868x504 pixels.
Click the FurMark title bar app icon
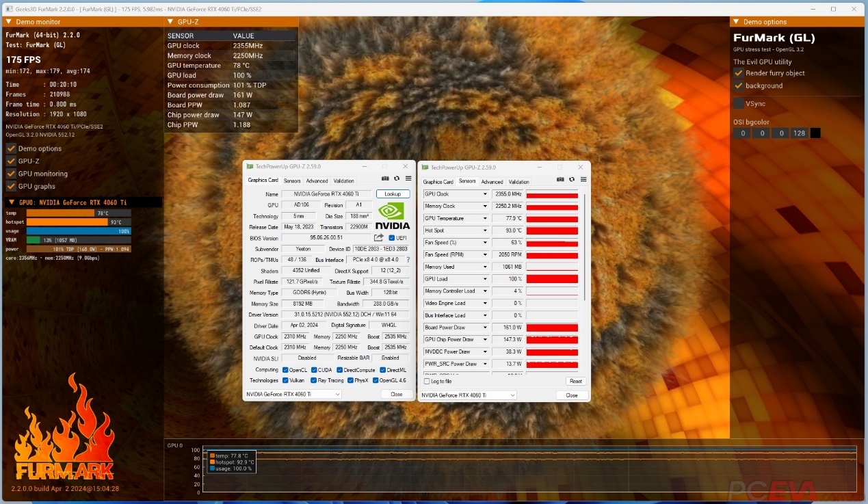click(8, 8)
